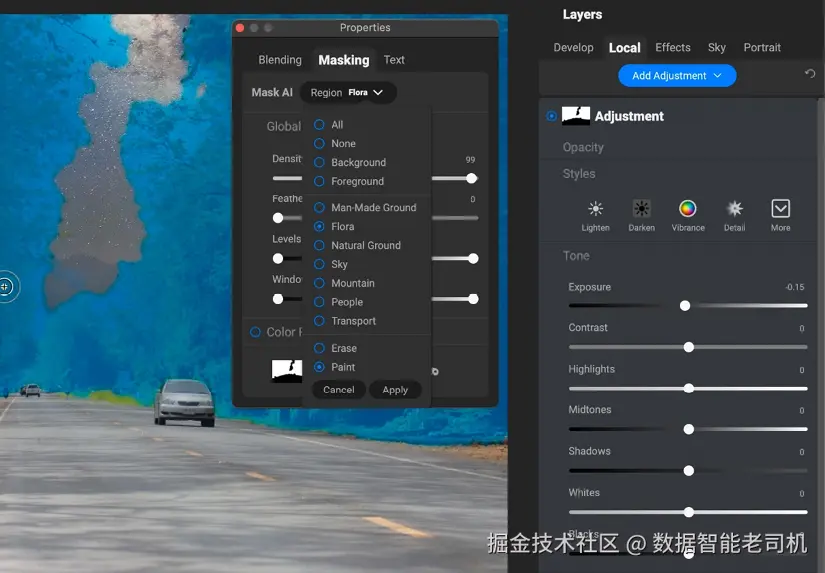Click the Opacity label in Adjustment panel
The height and width of the screenshot is (573, 825).
pos(583,147)
